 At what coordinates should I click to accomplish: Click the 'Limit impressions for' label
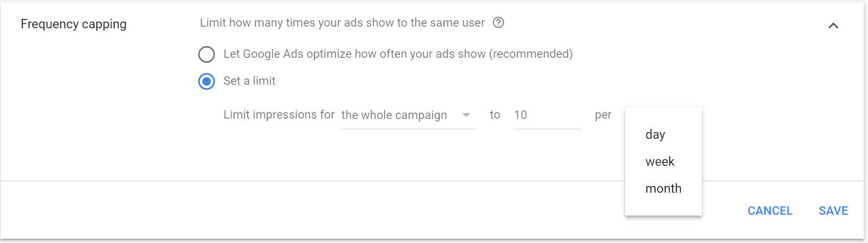[279, 114]
